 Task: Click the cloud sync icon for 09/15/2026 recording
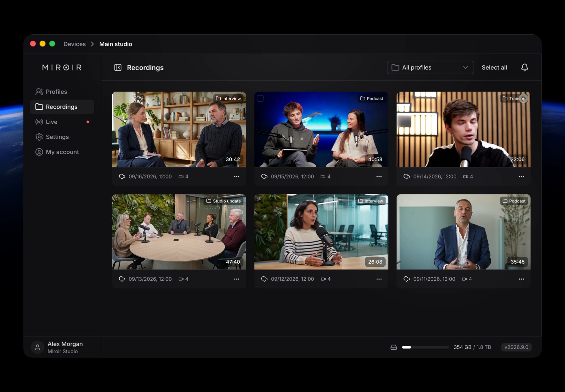point(264,176)
